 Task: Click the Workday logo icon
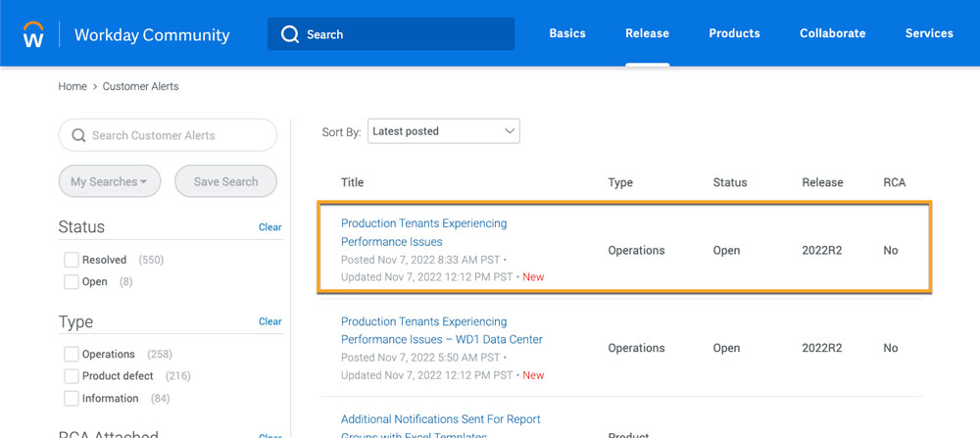33,34
